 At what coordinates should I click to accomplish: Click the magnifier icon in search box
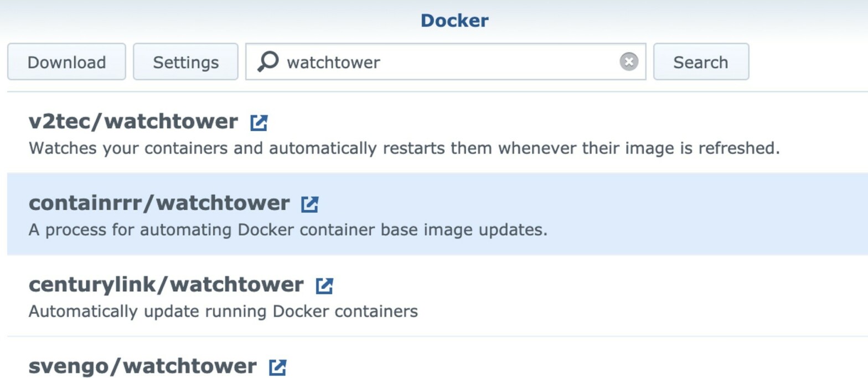pyautogui.click(x=268, y=62)
